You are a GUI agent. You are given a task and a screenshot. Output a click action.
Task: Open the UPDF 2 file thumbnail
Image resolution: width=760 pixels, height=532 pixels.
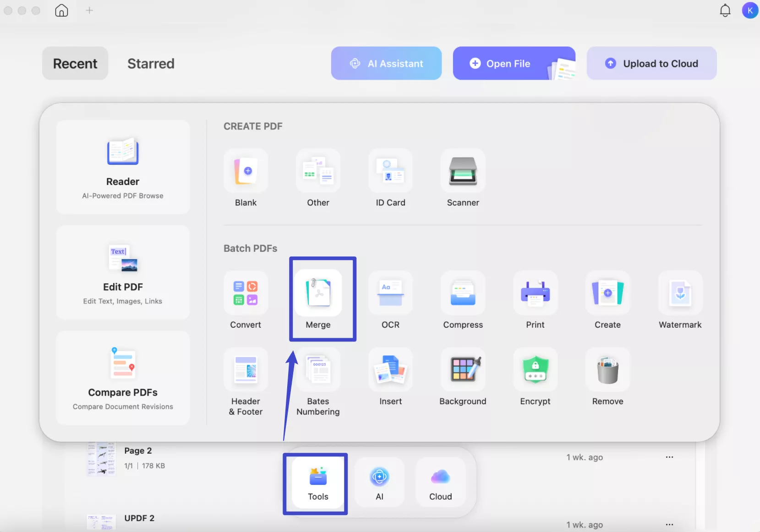(x=101, y=523)
